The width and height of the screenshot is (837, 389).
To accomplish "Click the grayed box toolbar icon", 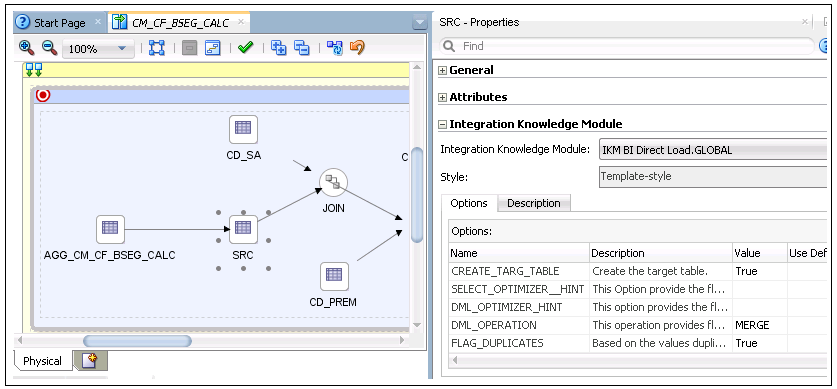I will tap(189, 49).
